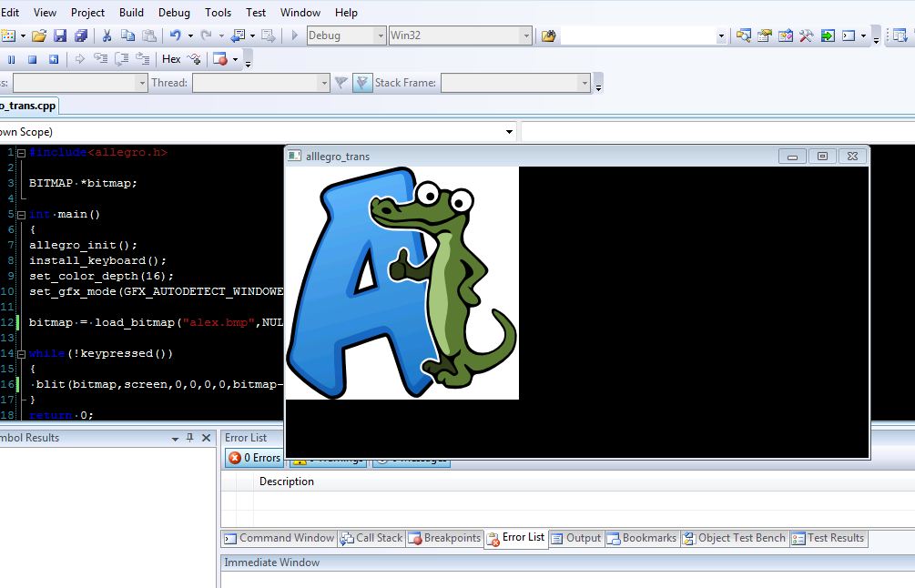The image size is (915, 588).
Task: Open the Build menu
Action: point(130,12)
